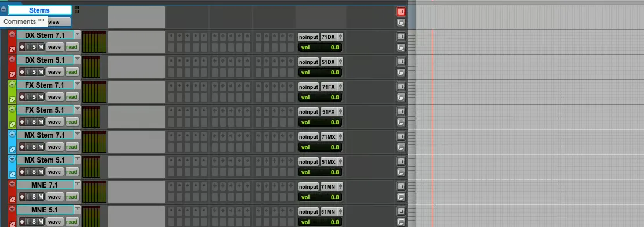Viewport: 644px width, 227px height.
Task: Click the timebase icon on DX Stem 5.1
Action: pos(12,74)
